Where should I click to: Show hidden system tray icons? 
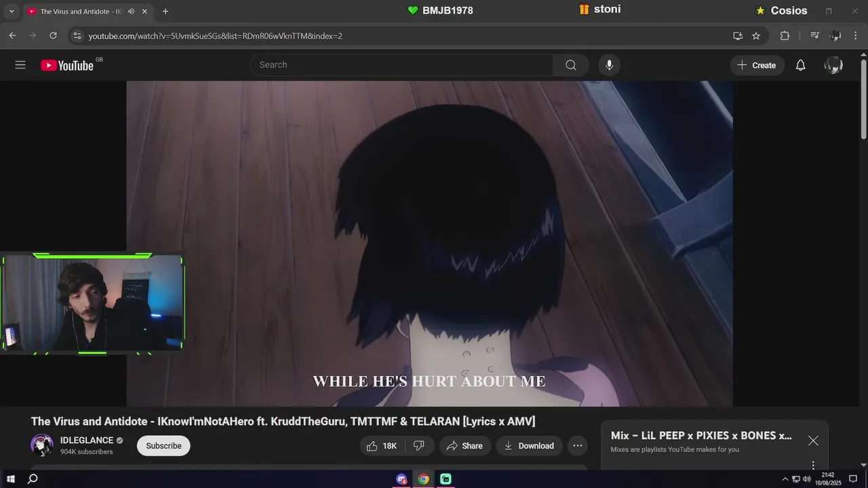pyautogui.click(x=785, y=479)
